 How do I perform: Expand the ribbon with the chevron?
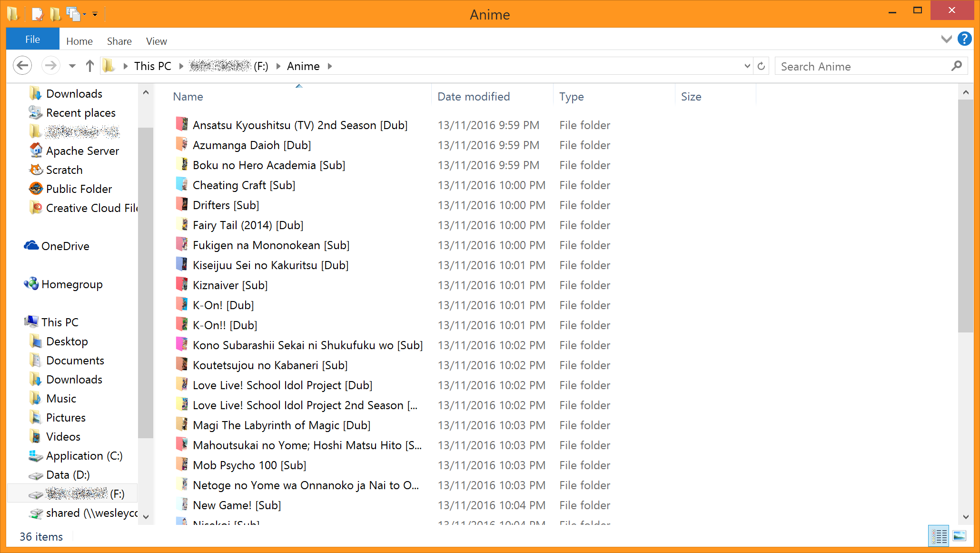pyautogui.click(x=946, y=39)
